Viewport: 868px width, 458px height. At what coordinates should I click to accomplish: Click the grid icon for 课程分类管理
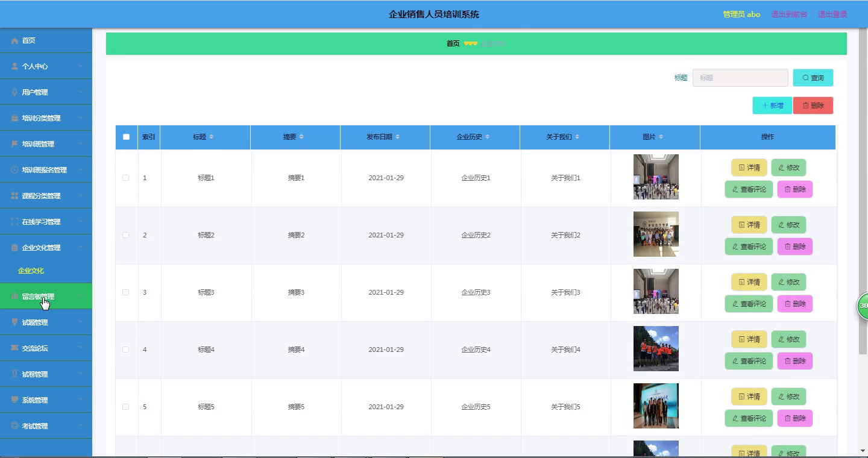tap(14, 196)
